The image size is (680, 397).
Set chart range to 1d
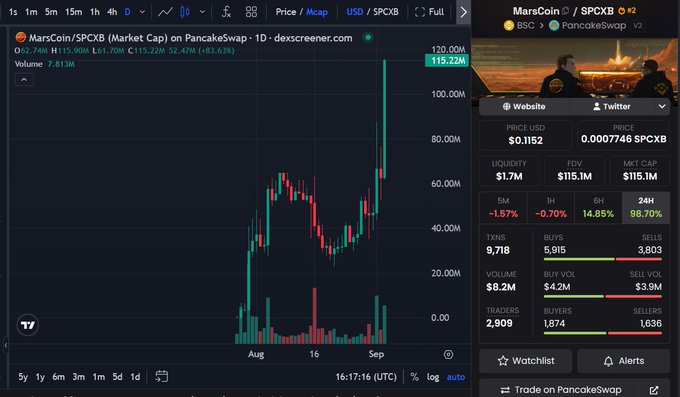[135, 377]
